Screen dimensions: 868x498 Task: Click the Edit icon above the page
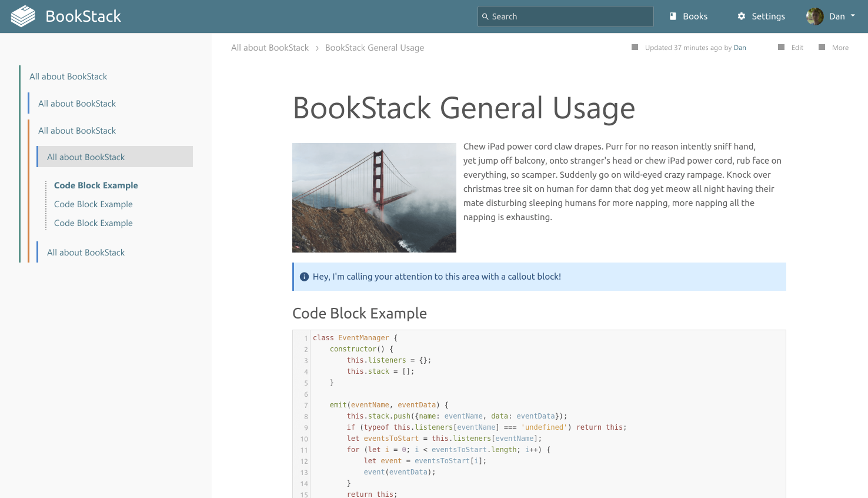780,47
